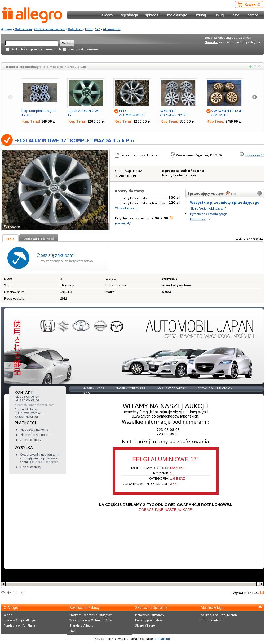Open Program Ochrony Kupujących footer link
This screenshot has height=644, width=265.
pos(91,615)
